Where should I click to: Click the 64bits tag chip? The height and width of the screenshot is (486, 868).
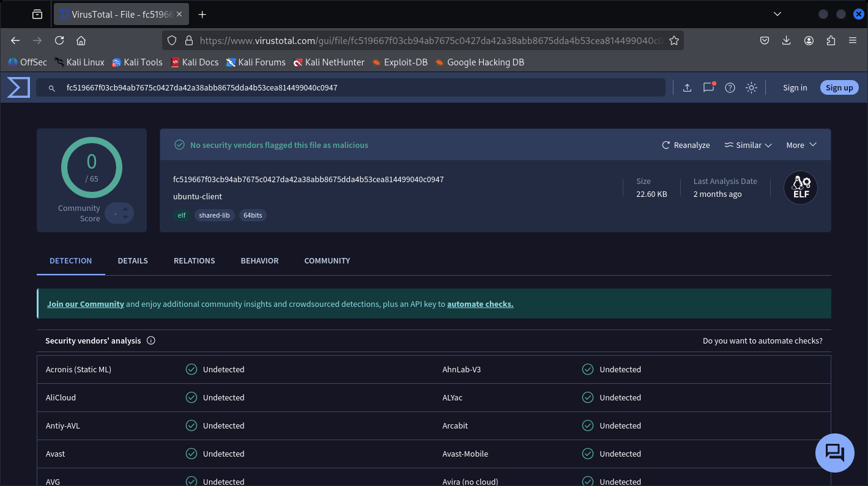click(253, 215)
